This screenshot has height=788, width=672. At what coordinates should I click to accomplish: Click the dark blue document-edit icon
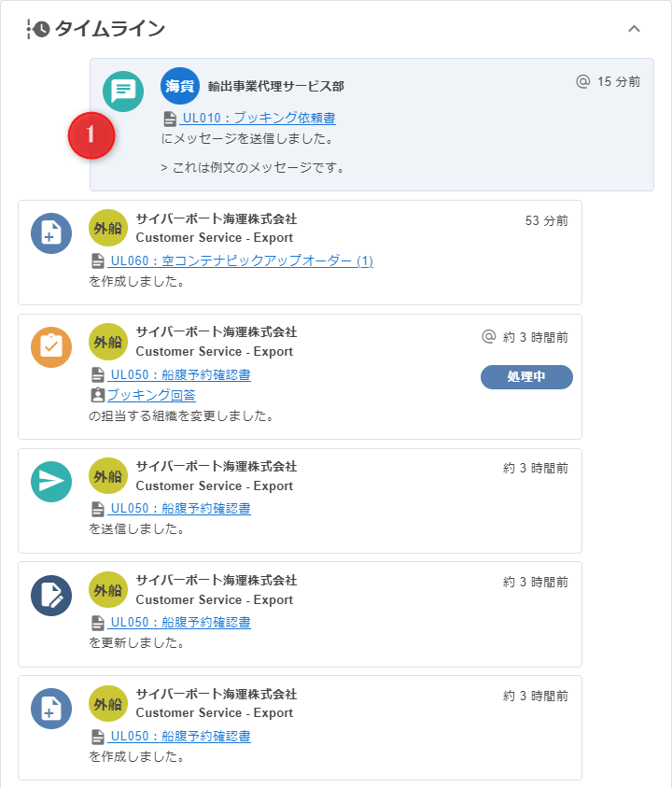coord(51,596)
